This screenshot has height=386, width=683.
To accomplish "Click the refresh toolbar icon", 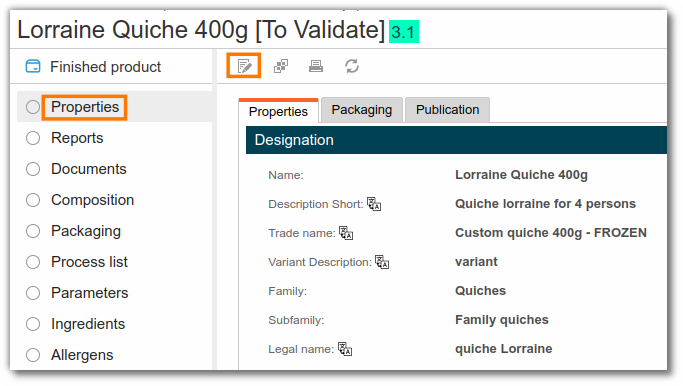I will pos(352,66).
